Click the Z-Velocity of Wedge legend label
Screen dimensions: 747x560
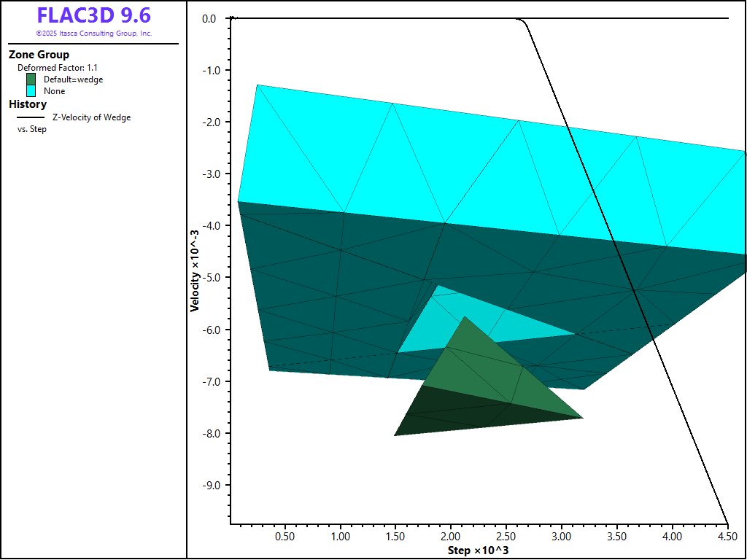point(91,117)
